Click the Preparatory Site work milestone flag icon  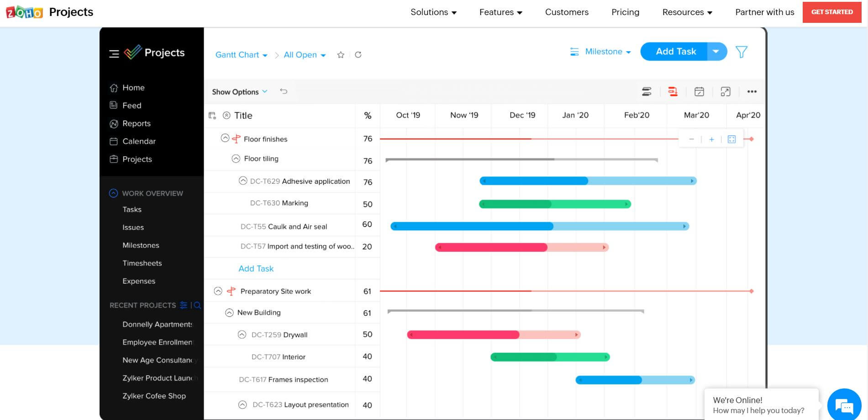[231, 291]
